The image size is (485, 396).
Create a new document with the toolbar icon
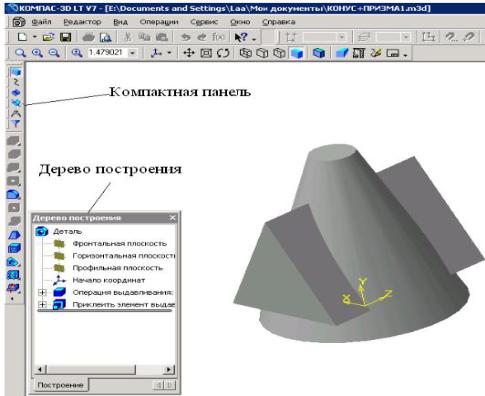[x=22, y=37]
